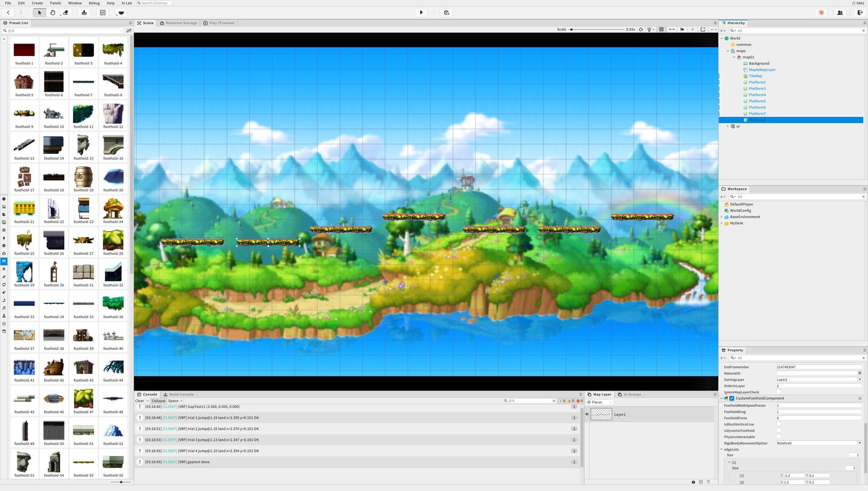The width and height of the screenshot is (868, 491).
Task: Enable the IsBlockVerticalLine checkbox
Action: coord(778,424)
